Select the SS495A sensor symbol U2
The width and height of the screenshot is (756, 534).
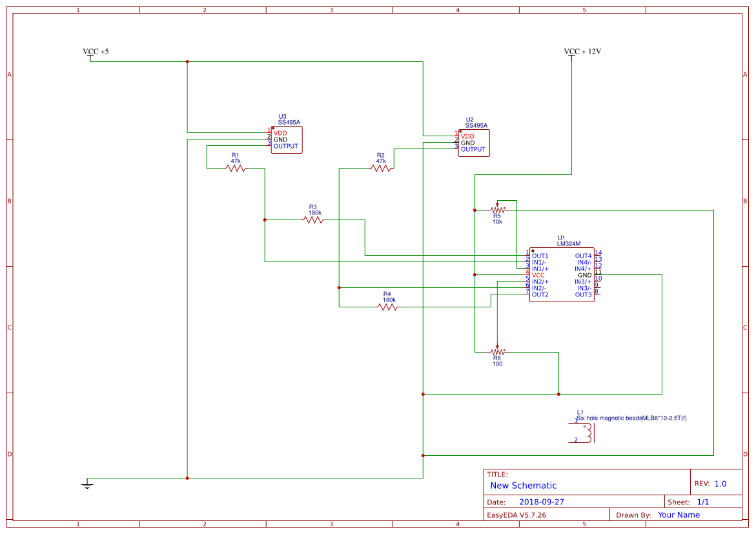click(473, 141)
